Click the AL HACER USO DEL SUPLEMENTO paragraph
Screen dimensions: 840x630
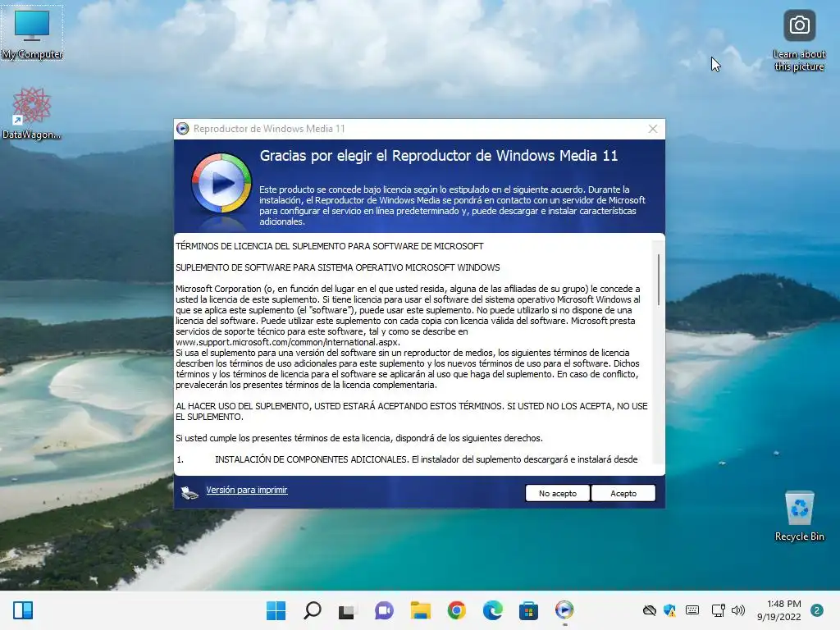[x=412, y=412]
